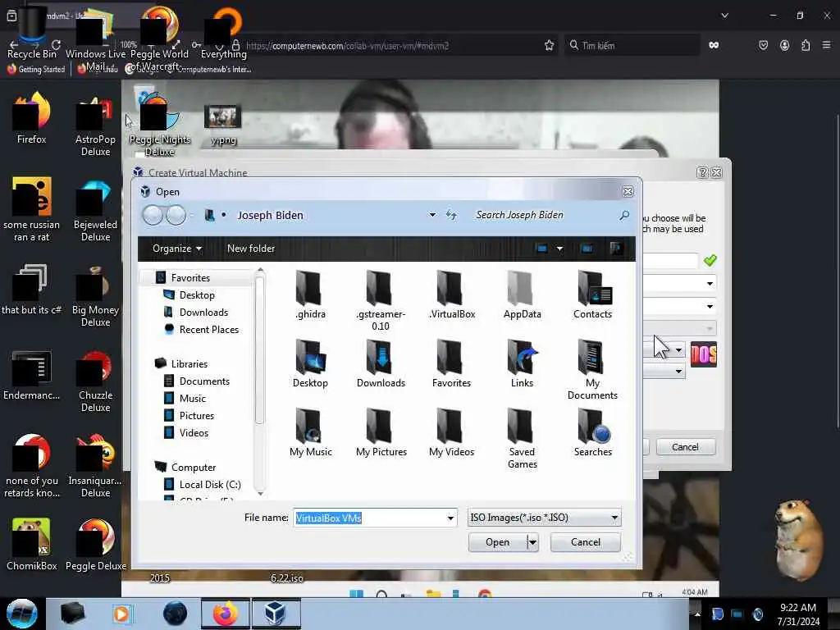
Task: Open the .gstreamer-0.10 folder
Action: [381, 300]
